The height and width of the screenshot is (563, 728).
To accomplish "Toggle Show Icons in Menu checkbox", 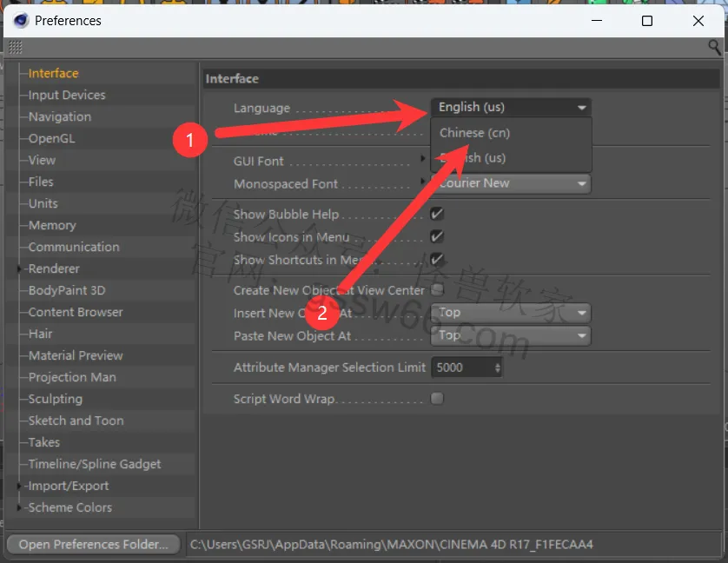I will [x=437, y=236].
